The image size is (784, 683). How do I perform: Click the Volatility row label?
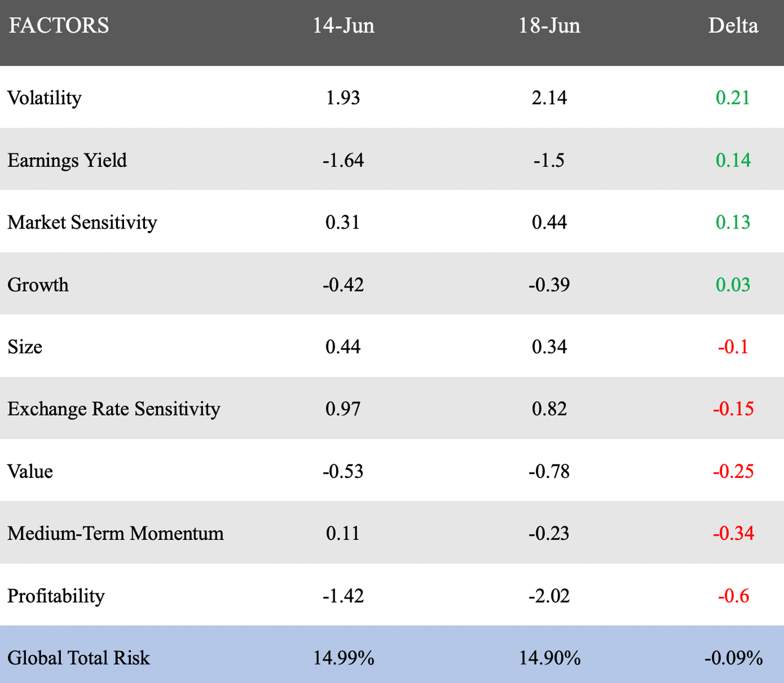pos(44,98)
